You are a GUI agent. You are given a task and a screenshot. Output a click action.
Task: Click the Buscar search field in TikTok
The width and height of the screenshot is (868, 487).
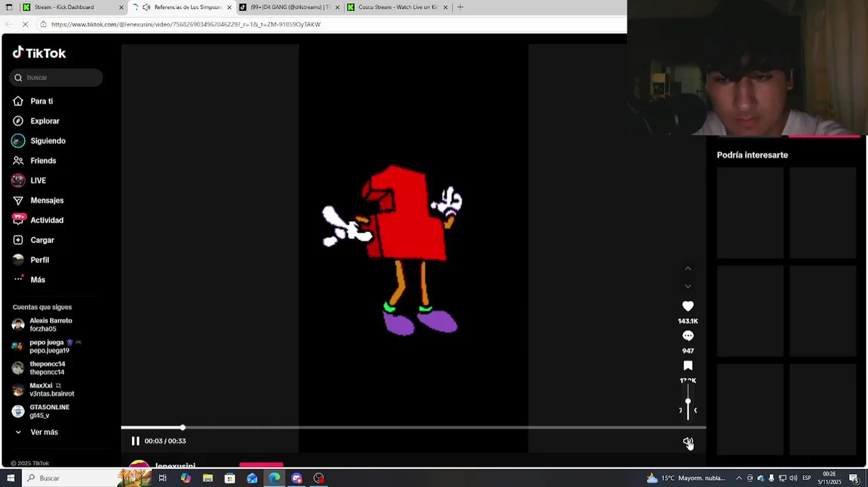pyautogui.click(x=56, y=77)
